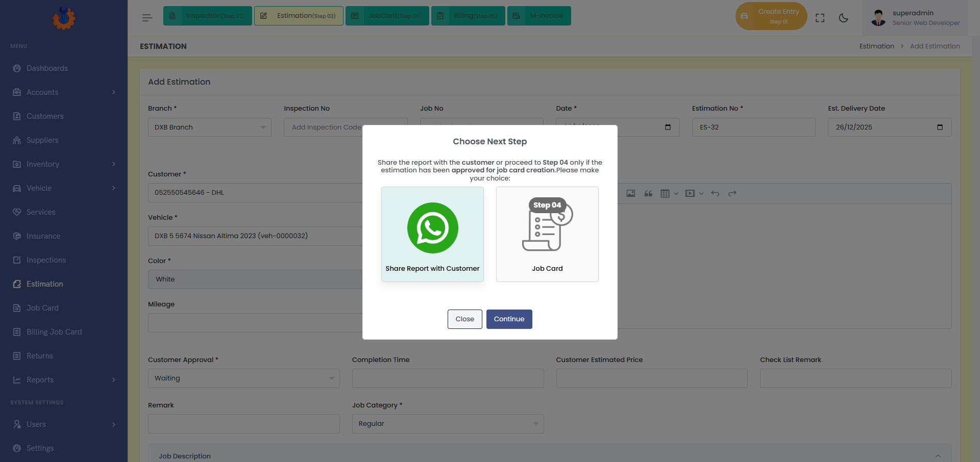
Task: Click the Customers sidebar icon
Action: pyautogui.click(x=17, y=116)
